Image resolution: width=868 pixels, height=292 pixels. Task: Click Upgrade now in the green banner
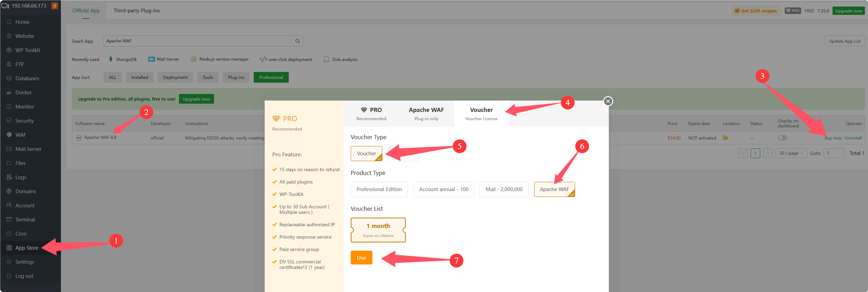197,99
